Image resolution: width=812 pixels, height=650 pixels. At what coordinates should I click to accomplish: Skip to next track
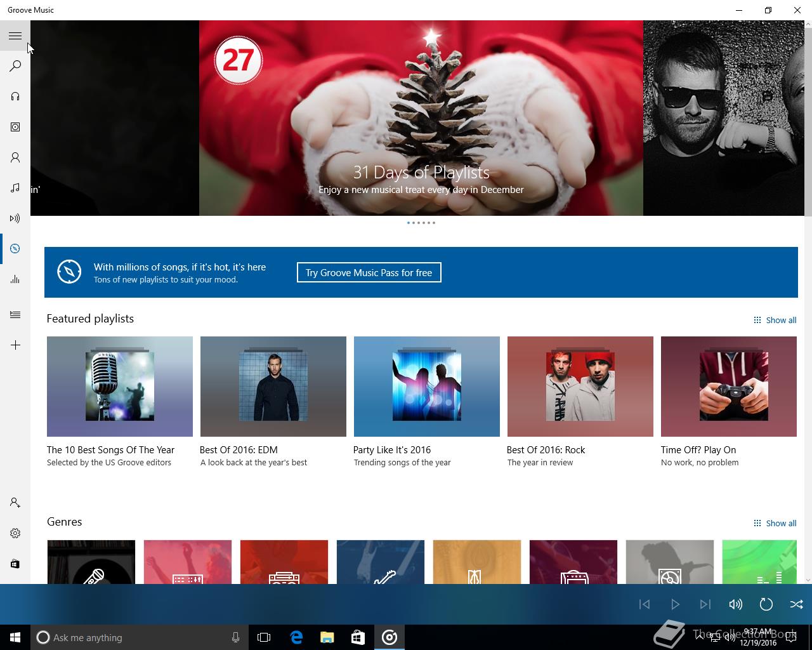click(705, 604)
